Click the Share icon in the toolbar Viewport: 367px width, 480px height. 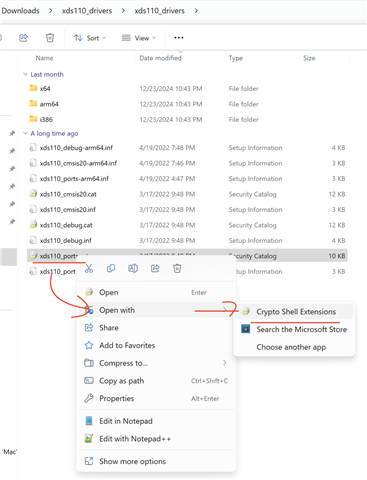[x=23, y=38]
